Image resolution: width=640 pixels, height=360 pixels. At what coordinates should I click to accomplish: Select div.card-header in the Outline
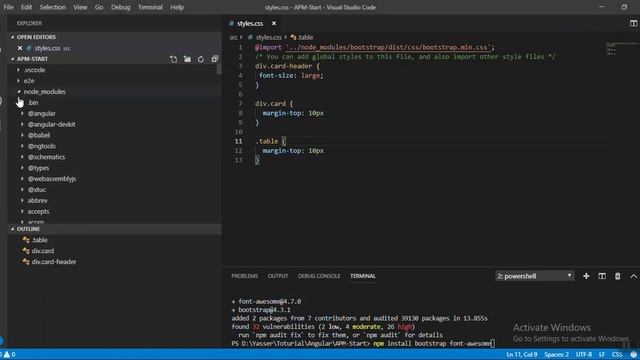(53, 262)
